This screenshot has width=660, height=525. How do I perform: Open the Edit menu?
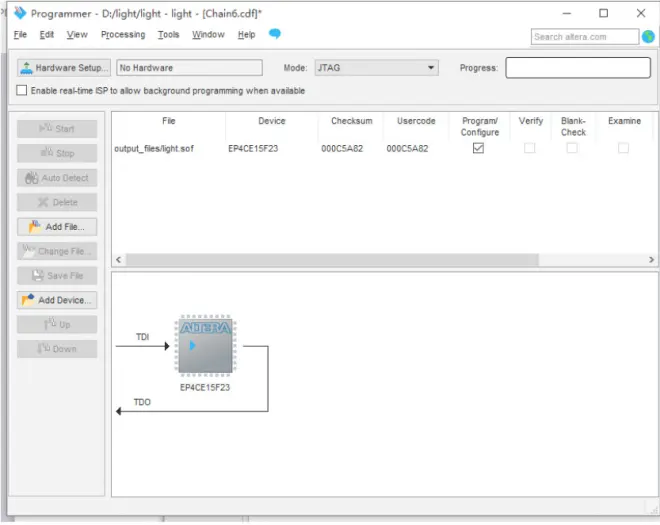[47, 35]
